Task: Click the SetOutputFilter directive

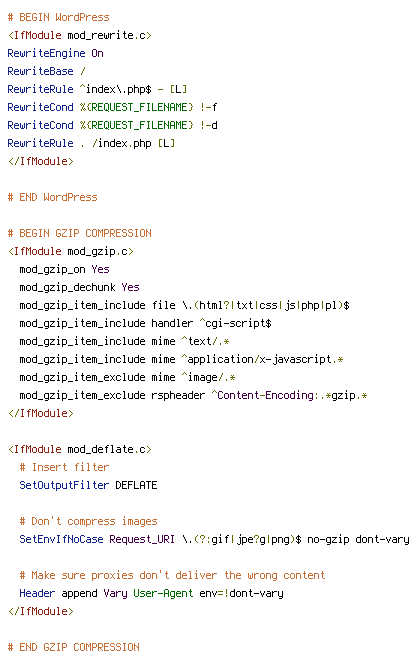Action: tap(64, 485)
